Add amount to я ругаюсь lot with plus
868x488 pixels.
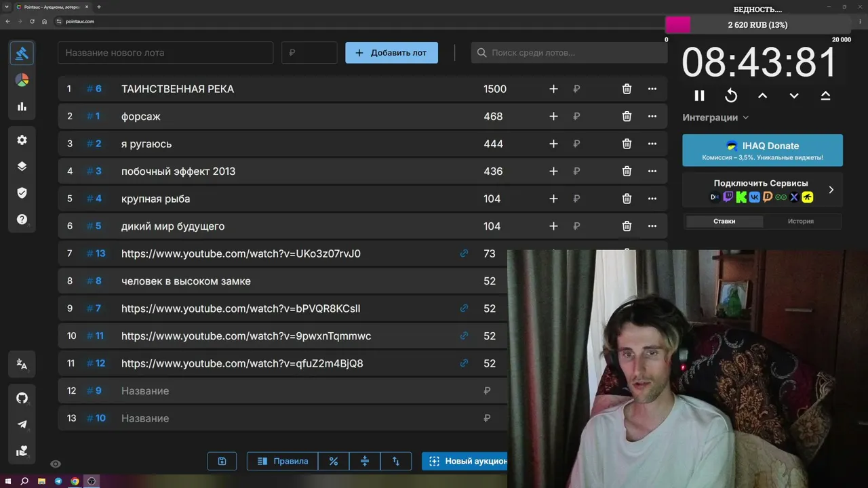coord(553,144)
